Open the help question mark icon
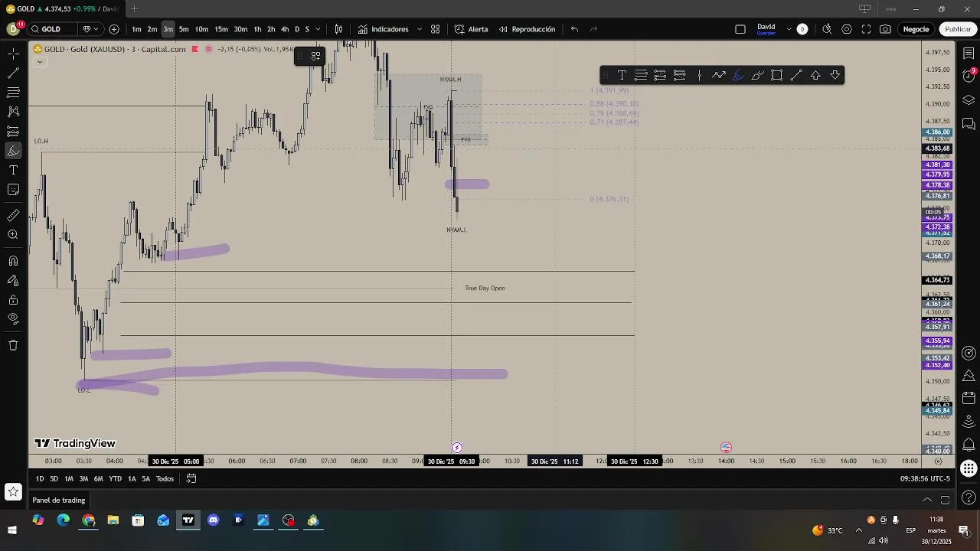The height and width of the screenshot is (551, 980). (x=969, y=498)
